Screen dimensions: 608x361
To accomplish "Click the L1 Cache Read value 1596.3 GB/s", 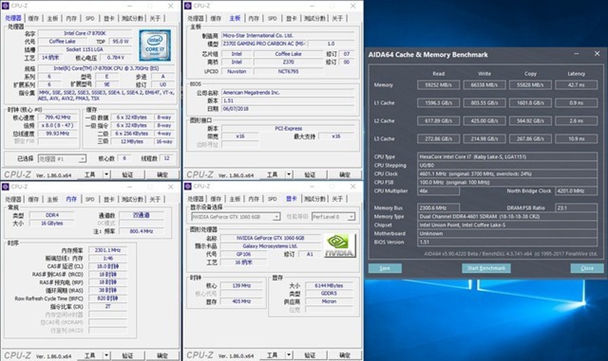I will pyautogui.click(x=439, y=103).
